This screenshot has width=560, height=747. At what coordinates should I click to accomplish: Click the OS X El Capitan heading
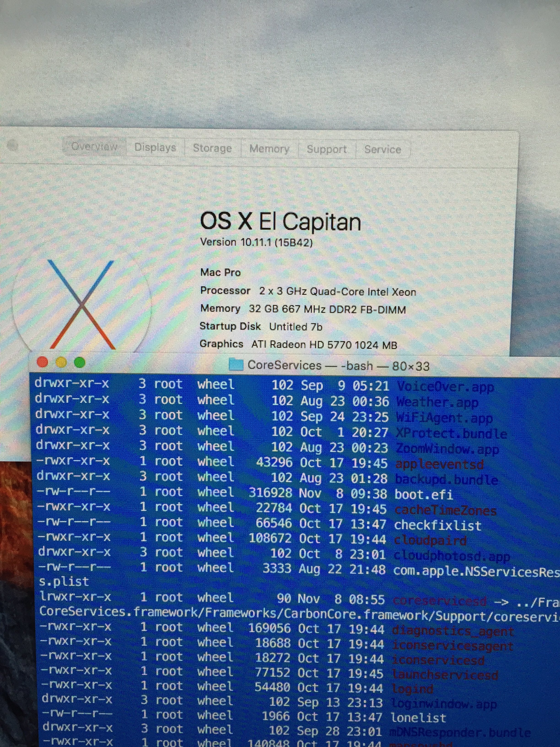pos(280,222)
